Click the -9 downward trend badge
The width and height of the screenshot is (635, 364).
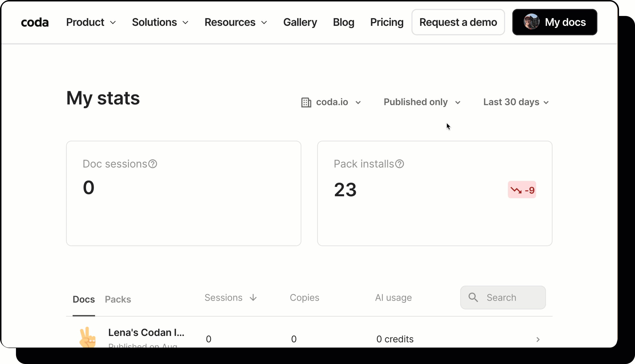[x=522, y=190]
